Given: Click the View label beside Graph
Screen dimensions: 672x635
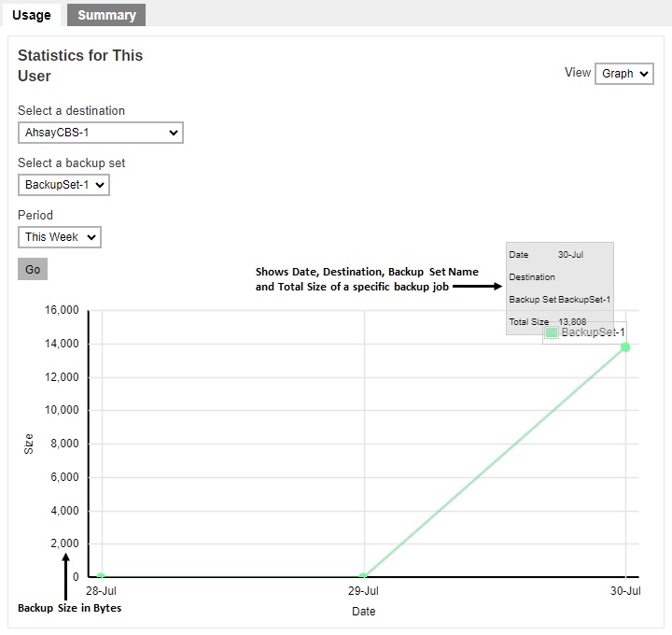Looking at the screenshot, I should click(x=578, y=73).
